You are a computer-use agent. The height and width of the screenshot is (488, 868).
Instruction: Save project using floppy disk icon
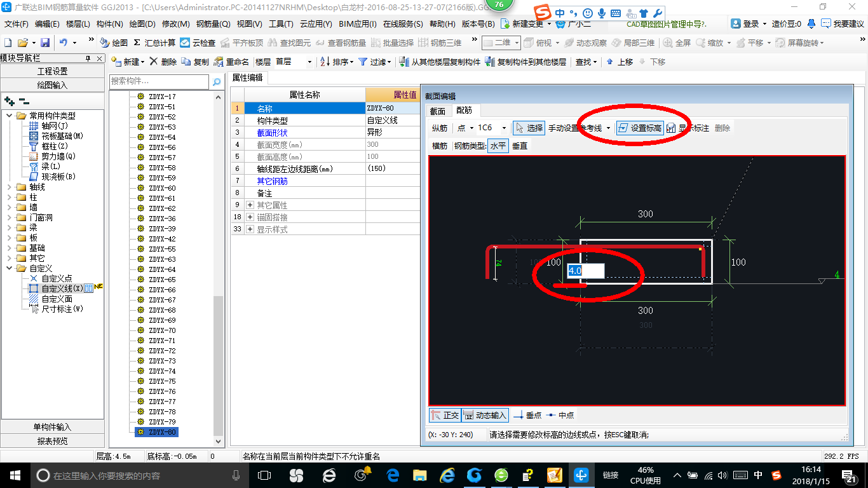coord(45,43)
